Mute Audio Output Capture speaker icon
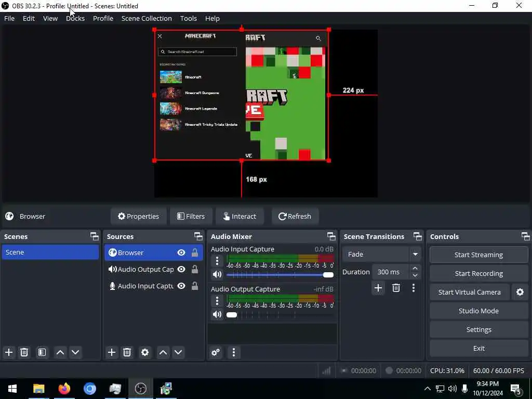This screenshot has width=532, height=399. click(x=217, y=314)
